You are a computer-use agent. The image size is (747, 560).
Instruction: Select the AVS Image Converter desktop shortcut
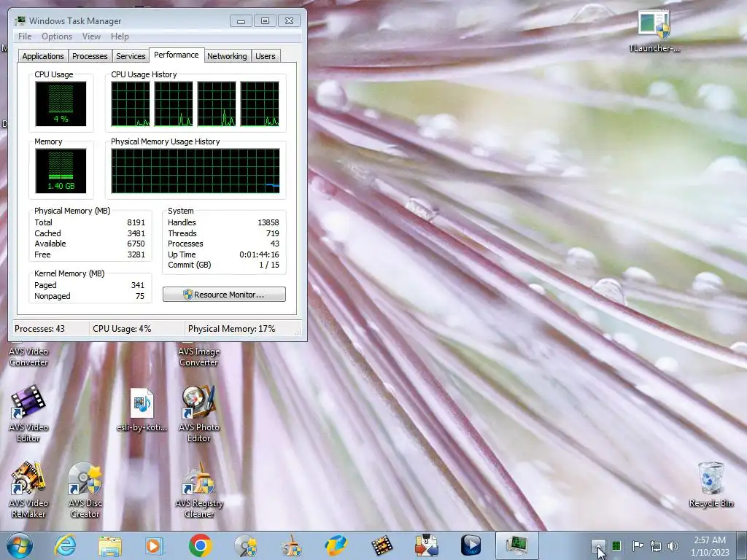pyautogui.click(x=198, y=356)
